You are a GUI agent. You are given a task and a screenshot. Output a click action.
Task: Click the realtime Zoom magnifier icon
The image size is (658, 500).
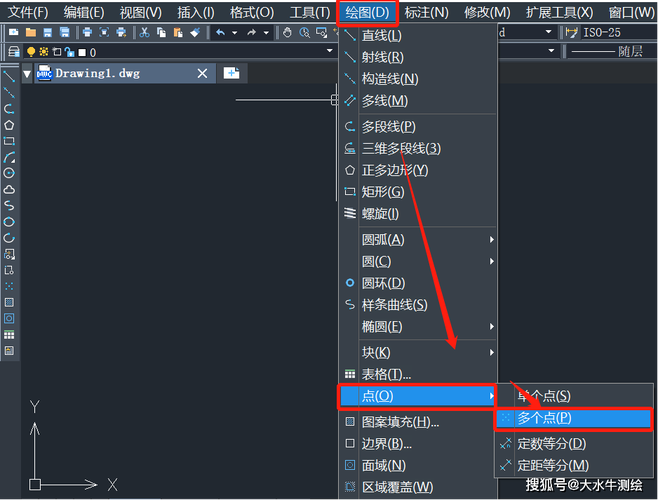[305, 32]
